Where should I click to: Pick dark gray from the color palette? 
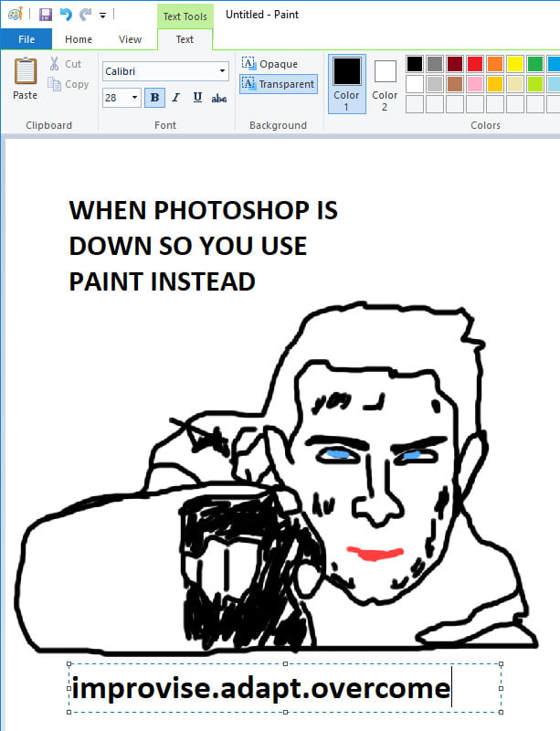point(435,64)
